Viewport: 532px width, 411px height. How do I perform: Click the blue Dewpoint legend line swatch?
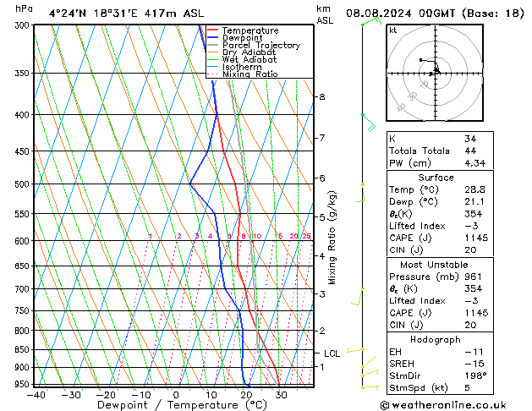point(212,38)
